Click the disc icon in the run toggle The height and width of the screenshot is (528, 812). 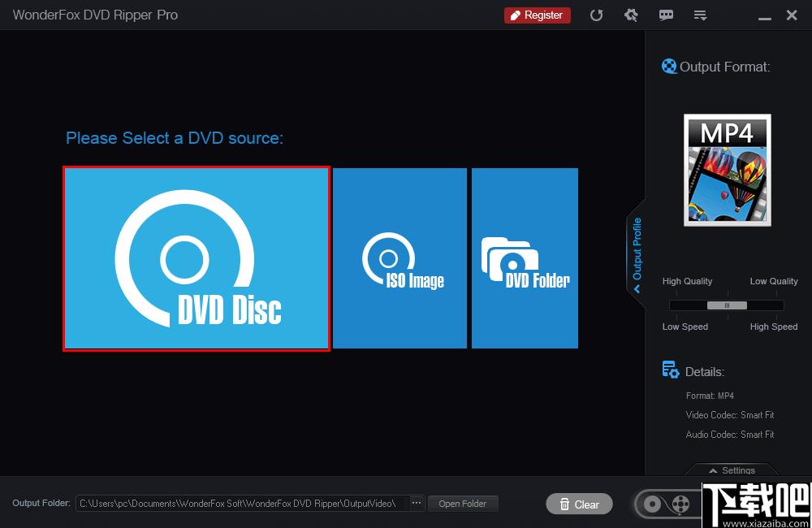point(652,504)
